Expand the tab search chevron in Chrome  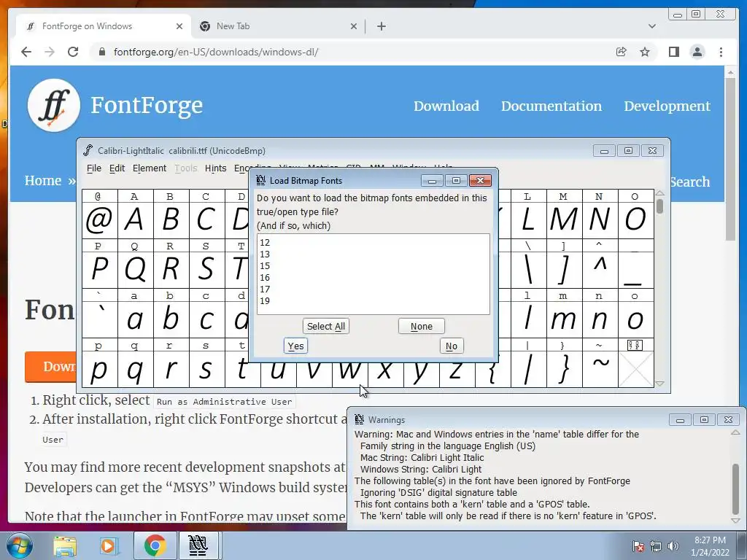click(x=651, y=26)
